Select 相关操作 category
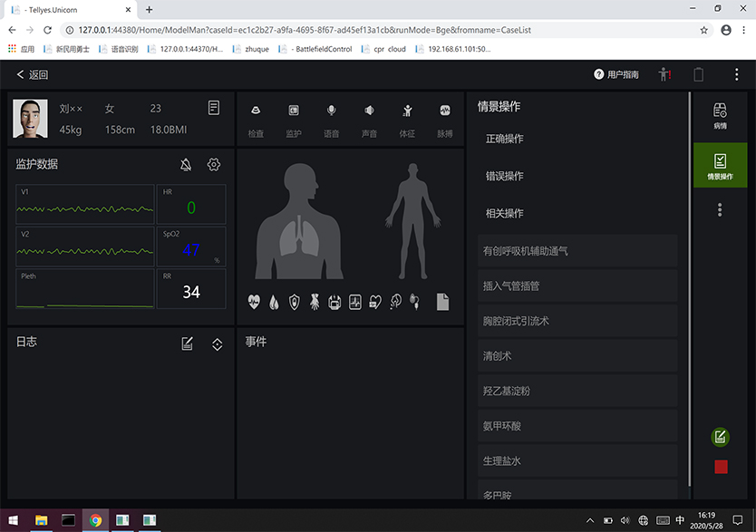 (x=504, y=213)
